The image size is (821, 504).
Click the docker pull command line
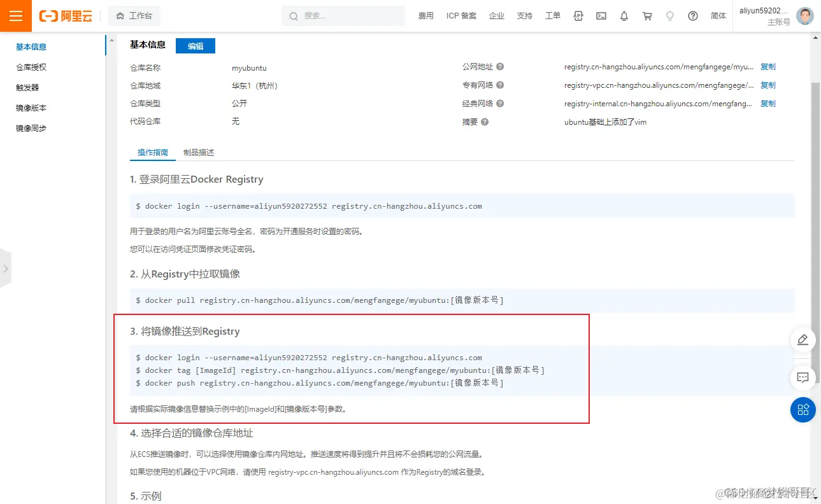coord(319,300)
